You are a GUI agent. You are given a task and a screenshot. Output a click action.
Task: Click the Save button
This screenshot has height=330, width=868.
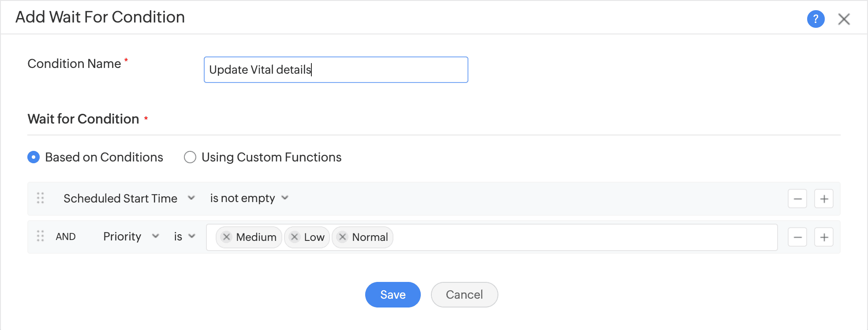(393, 295)
